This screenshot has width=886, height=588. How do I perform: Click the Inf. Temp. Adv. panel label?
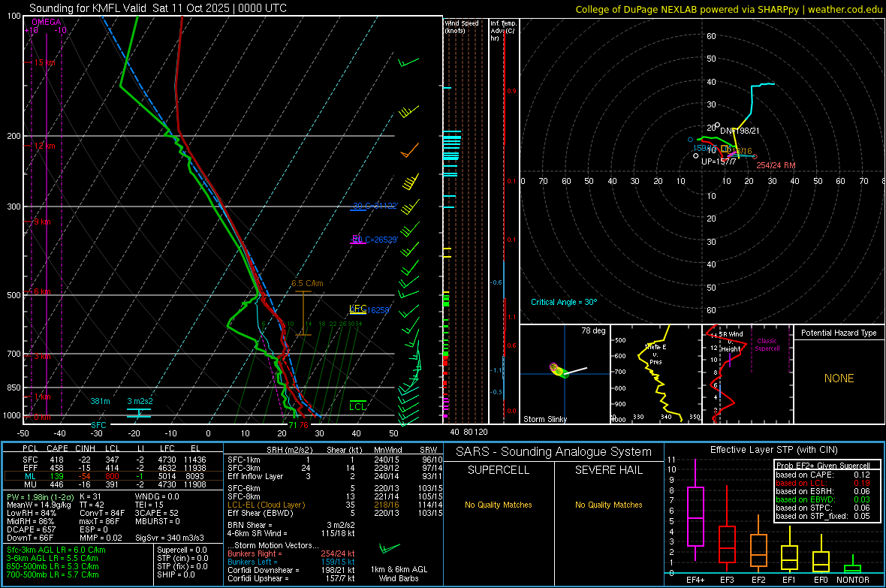click(x=504, y=31)
